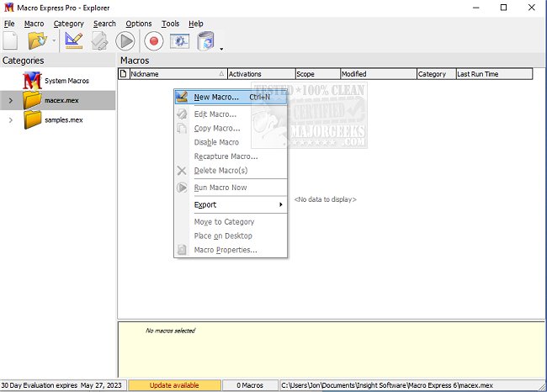Select the samples.mex category folder
This screenshot has height=392, width=547.
tap(64, 120)
